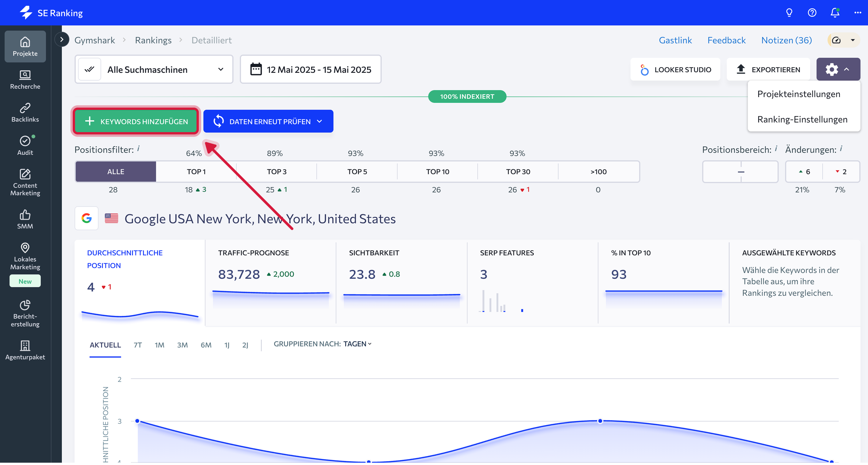Viewport: 868px width, 465px height.
Task: Open the Berichterstellung sidebar section
Action: 25,313
